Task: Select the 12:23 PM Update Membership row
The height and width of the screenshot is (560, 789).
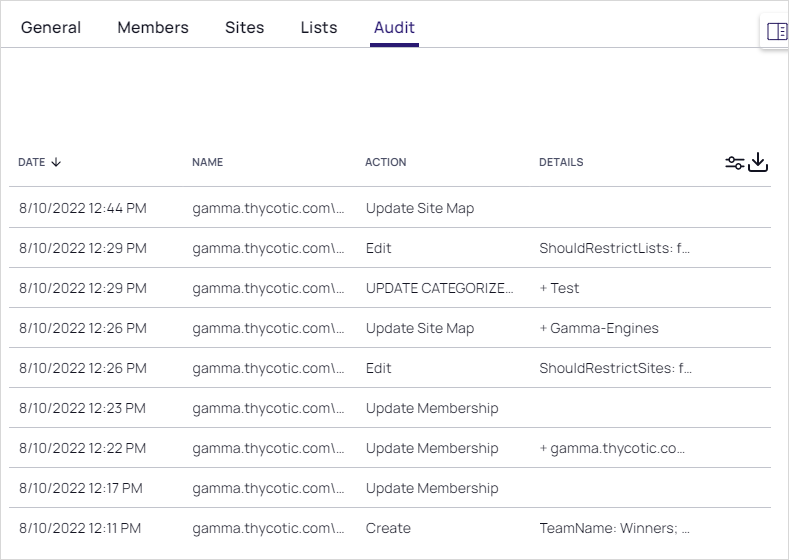Action: [431, 408]
